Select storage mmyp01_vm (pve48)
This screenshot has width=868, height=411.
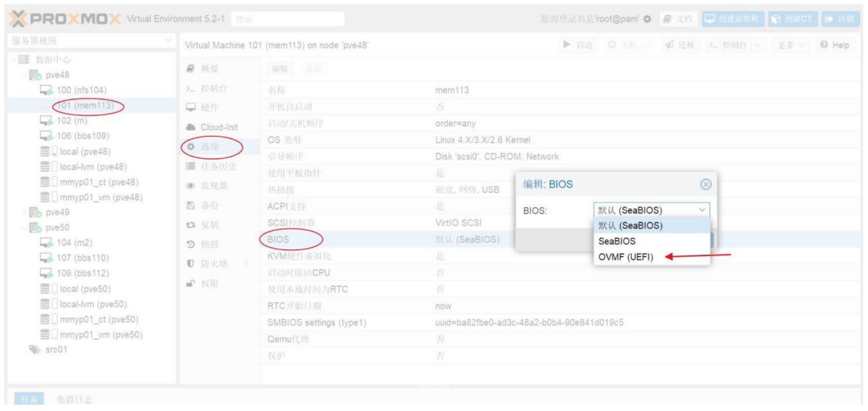click(101, 197)
